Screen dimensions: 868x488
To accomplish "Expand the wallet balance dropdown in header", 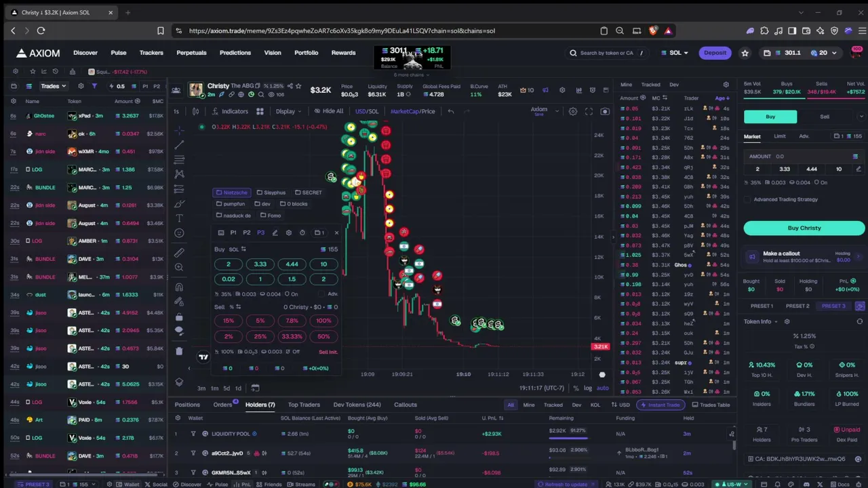I will (x=833, y=53).
